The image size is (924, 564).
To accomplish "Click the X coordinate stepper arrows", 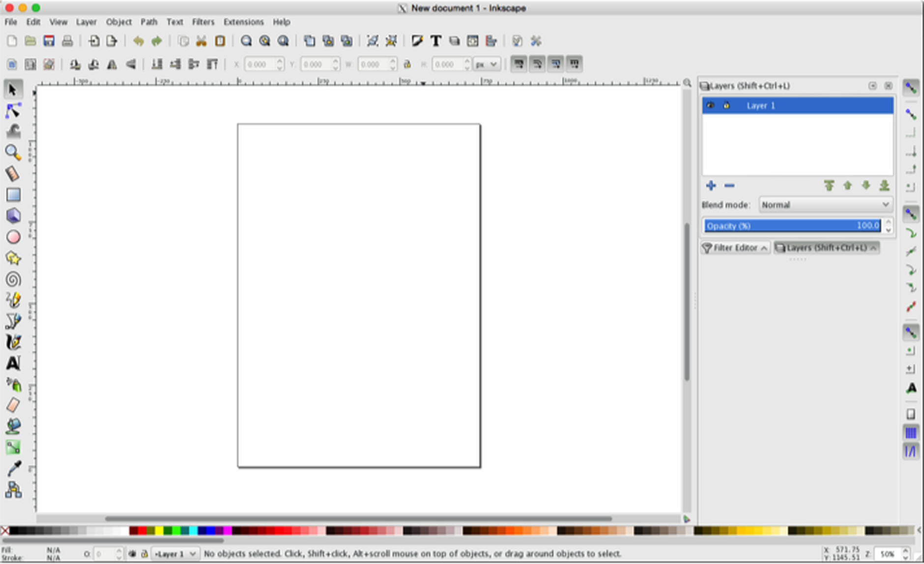I will pyautogui.click(x=280, y=64).
